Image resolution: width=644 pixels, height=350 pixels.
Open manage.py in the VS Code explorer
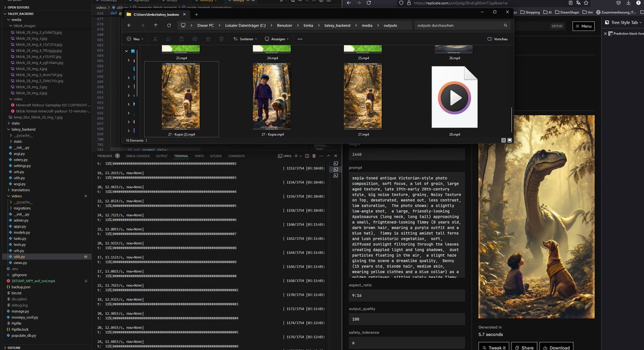coord(20,311)
